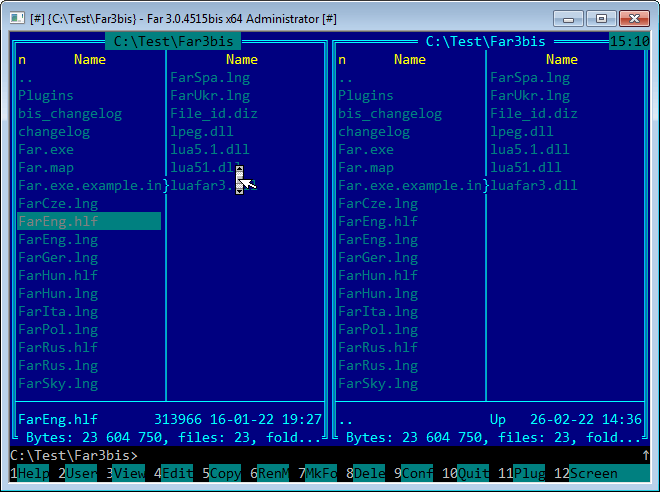Click the right panel path title C:\Test\Far3bis
This screenshot has height=492, width=660.
point(485,41)
